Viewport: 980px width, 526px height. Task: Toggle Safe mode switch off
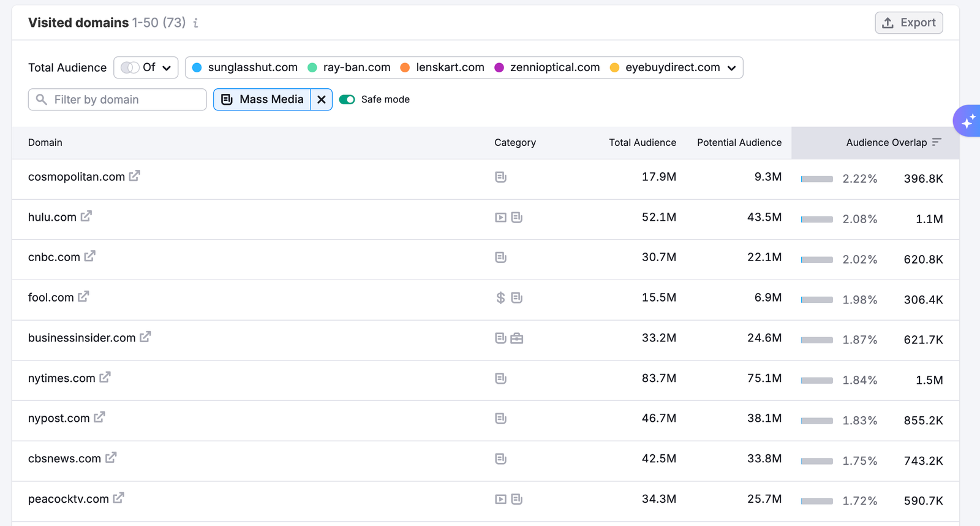(x=347, y=100)
